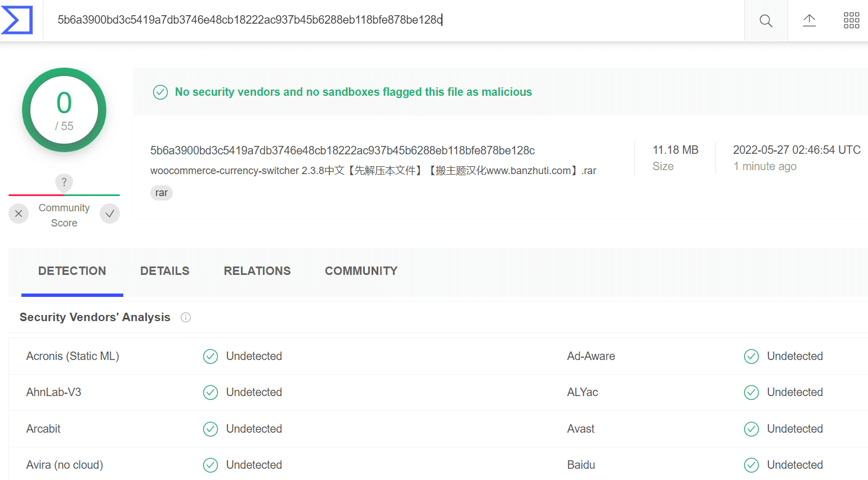
Task: Switch to the RELATIONS tab
Action: tap(257, 271)
